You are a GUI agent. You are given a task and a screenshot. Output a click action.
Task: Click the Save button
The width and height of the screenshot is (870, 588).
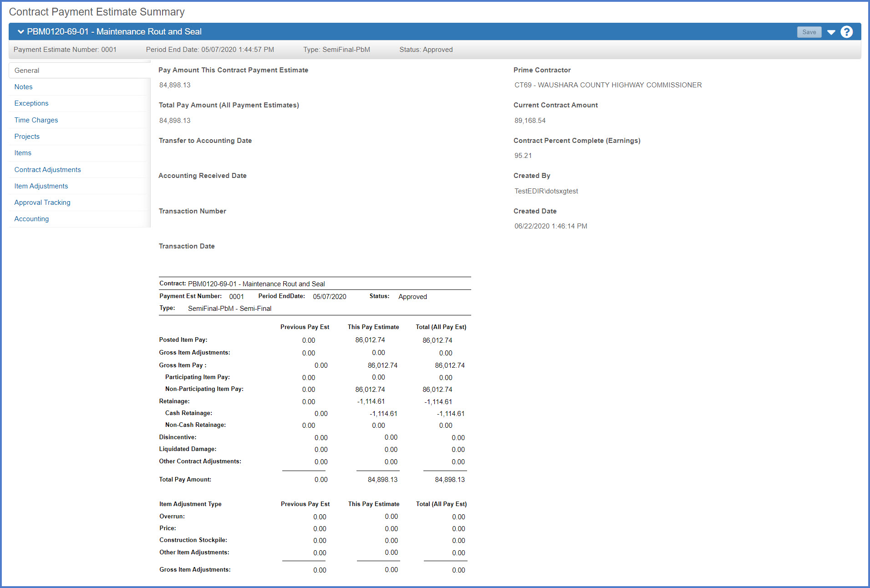[x=809, y=32]
